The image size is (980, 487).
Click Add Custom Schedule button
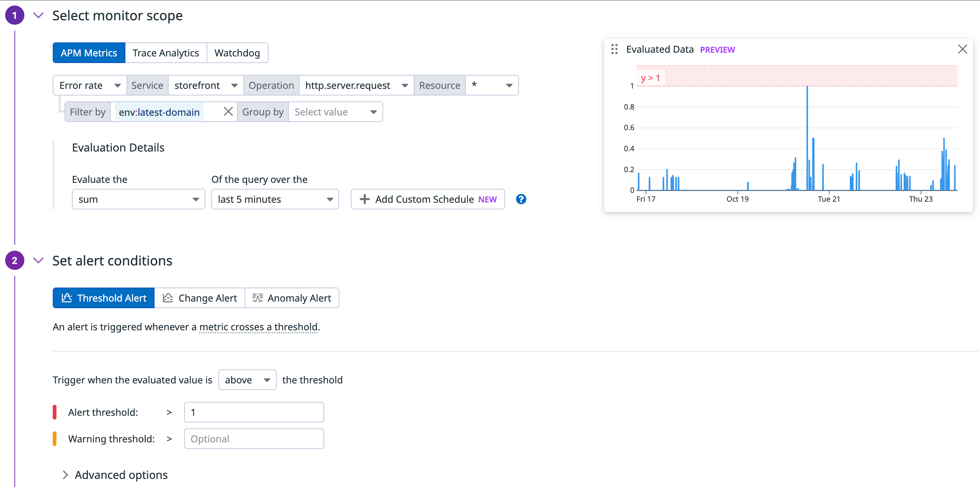tap(427, 199)
